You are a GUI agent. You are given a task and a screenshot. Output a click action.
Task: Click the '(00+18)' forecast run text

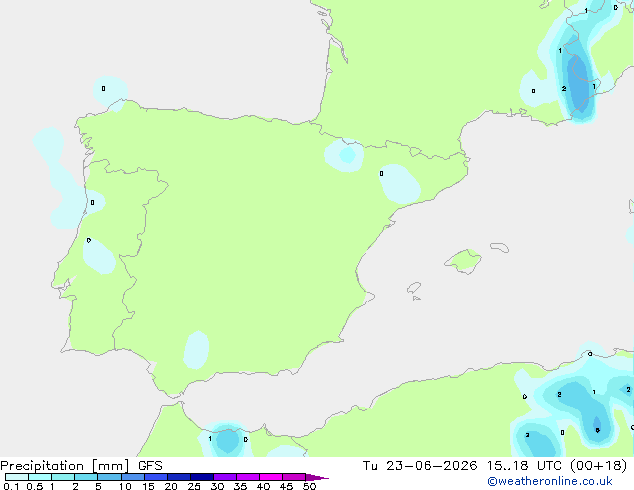598,466
